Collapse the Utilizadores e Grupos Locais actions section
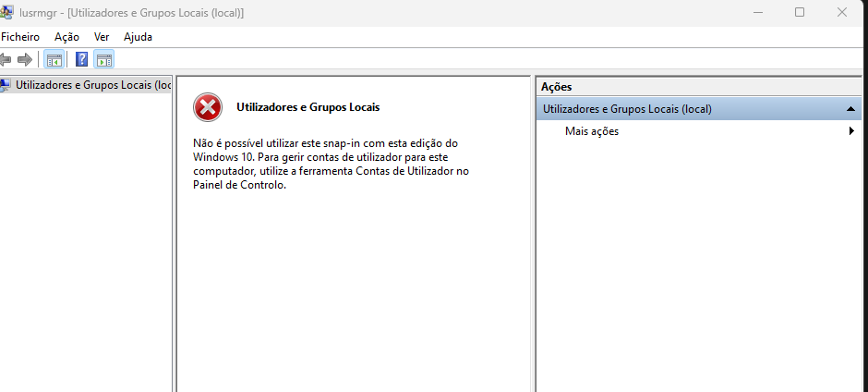The width and height of the screenshot is (868, 392). [850, 109]
